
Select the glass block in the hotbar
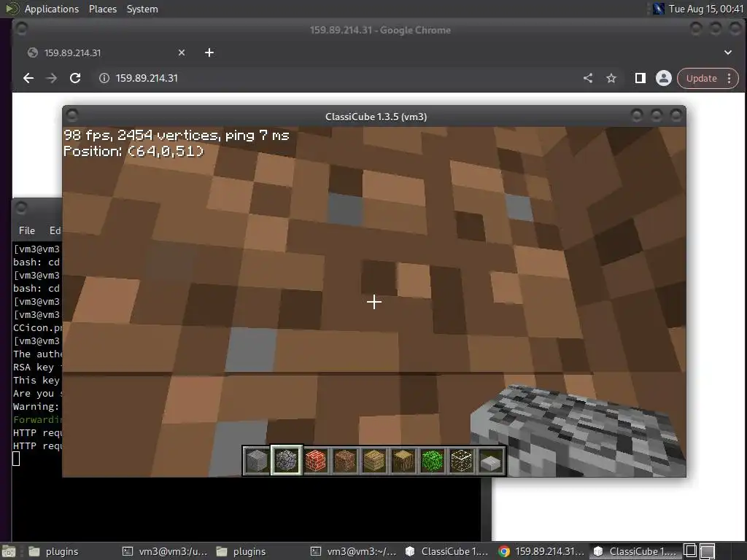point(461,461)
